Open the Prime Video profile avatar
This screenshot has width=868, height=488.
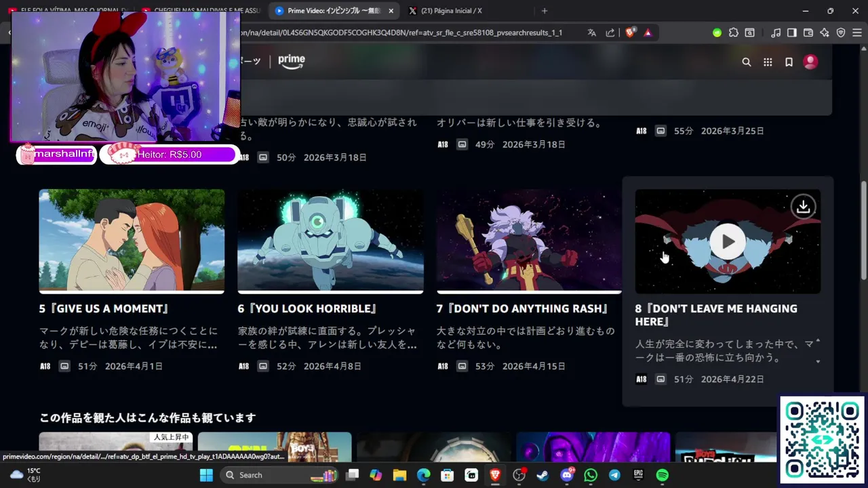pos(810,62)
